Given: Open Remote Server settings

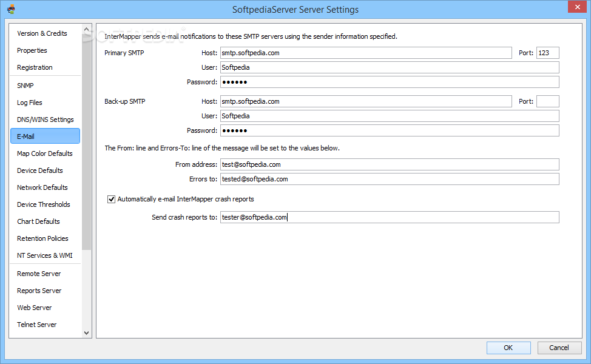Looking at the screenshot, I should pos(39,274).
